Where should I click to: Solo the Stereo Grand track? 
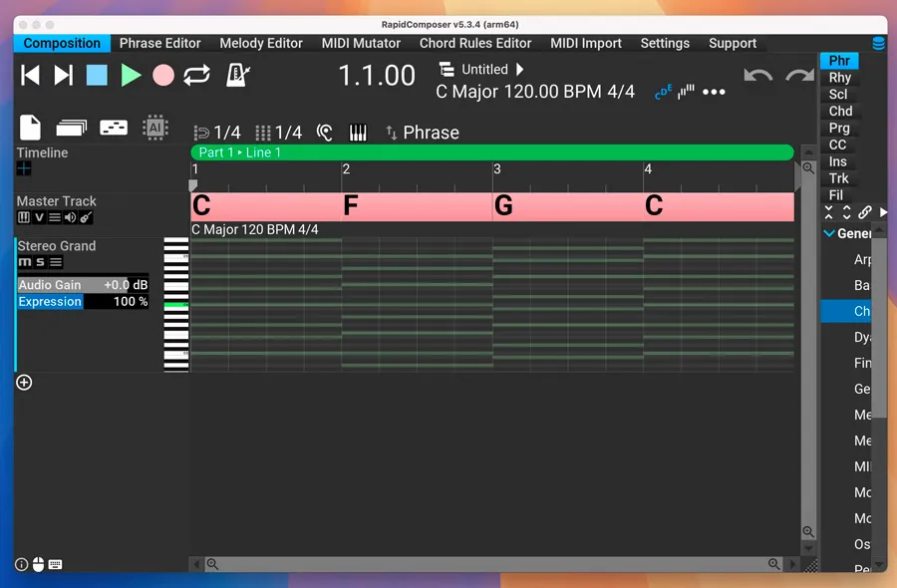coord(40,262)
